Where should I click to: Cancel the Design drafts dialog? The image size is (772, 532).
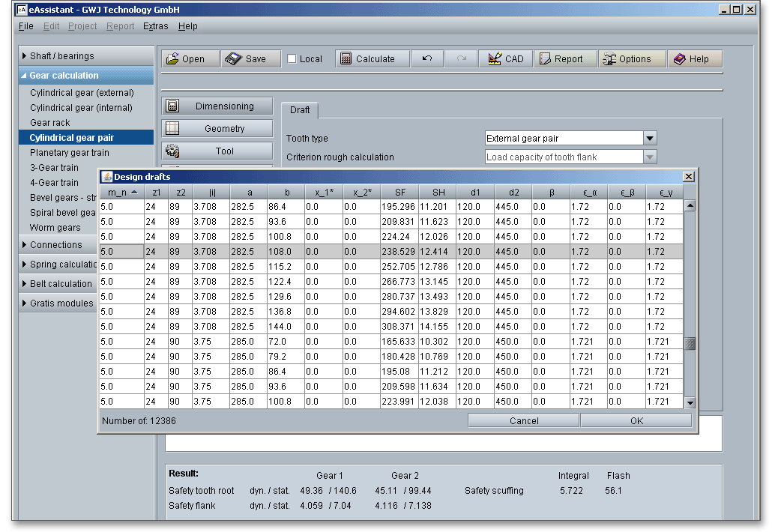[523, 421]
